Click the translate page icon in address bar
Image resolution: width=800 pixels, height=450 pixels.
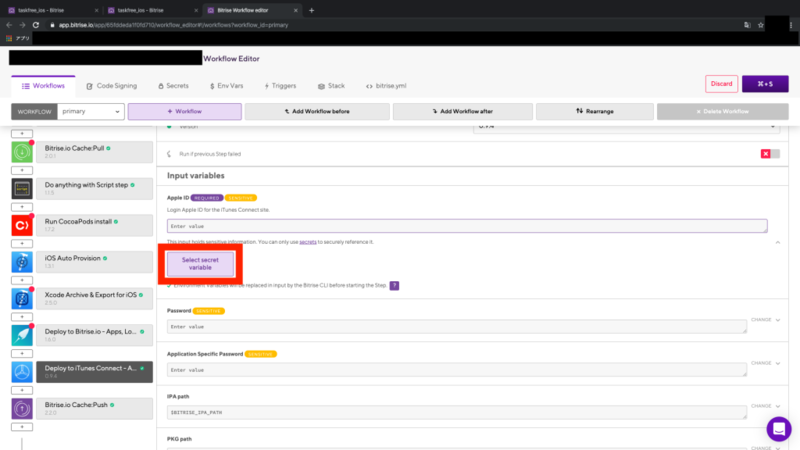pos(747,25)
